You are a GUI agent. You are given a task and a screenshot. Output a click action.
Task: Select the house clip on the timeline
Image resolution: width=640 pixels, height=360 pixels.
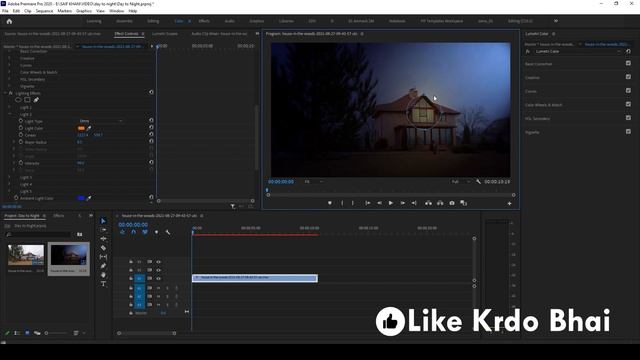point(255,278)
